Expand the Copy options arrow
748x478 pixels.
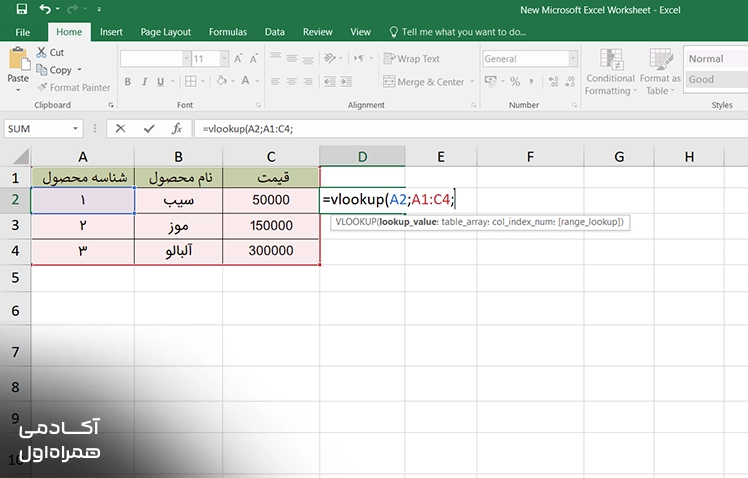click(79, 70)
